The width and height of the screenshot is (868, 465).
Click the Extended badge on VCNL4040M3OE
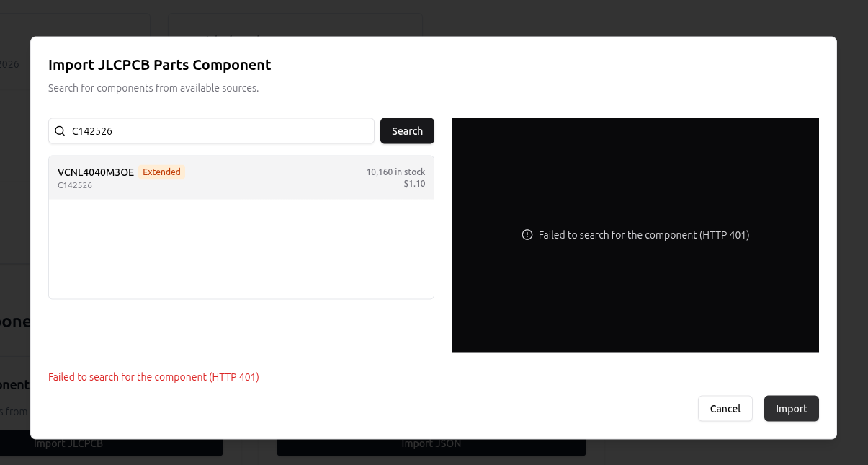click(162, 172)
